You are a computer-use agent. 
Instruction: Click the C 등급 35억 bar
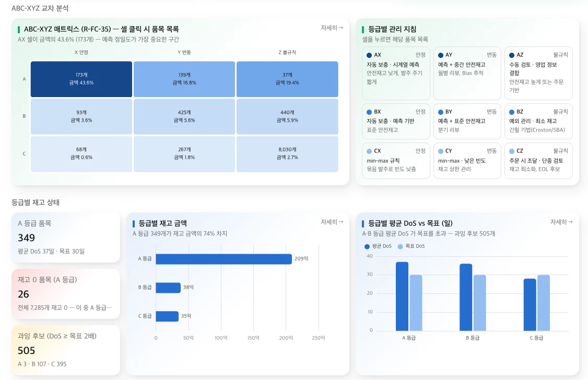pyautogui.click(x=167, y=316)
